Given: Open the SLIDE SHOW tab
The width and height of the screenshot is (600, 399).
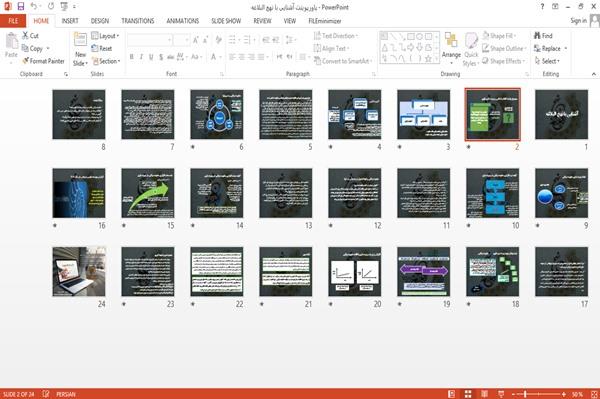Looking at the screenshot, I should [226, 21].
